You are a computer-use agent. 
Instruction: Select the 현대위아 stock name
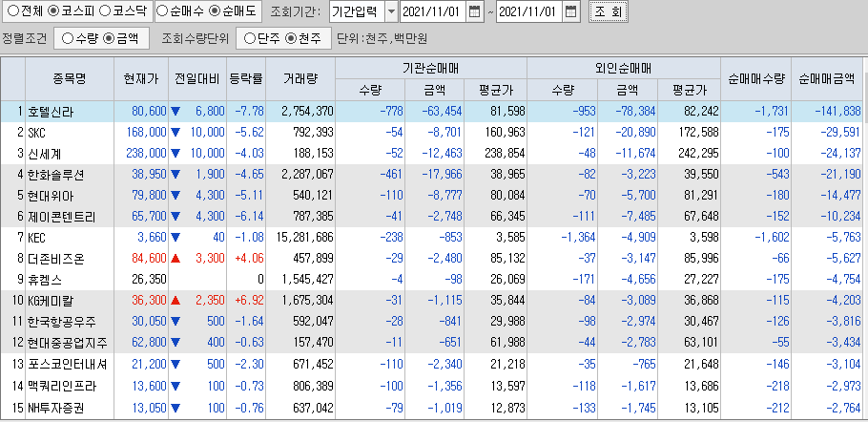pos(50,196)
